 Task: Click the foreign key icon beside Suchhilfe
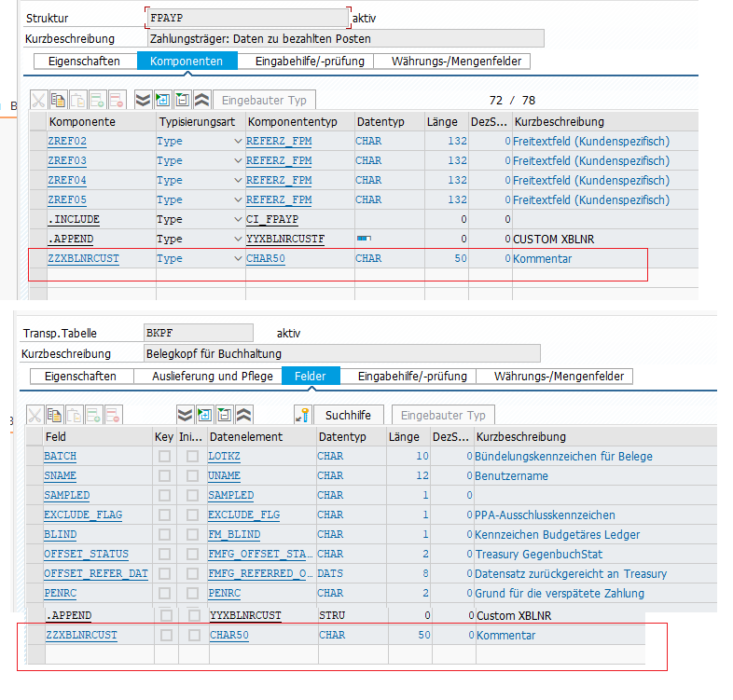[x=301, y=415]
